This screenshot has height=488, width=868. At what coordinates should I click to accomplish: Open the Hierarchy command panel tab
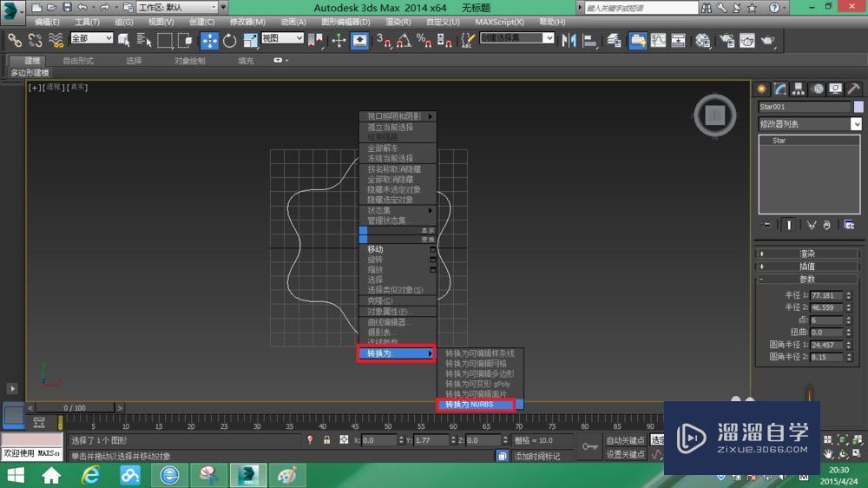[x=798, y=89]
